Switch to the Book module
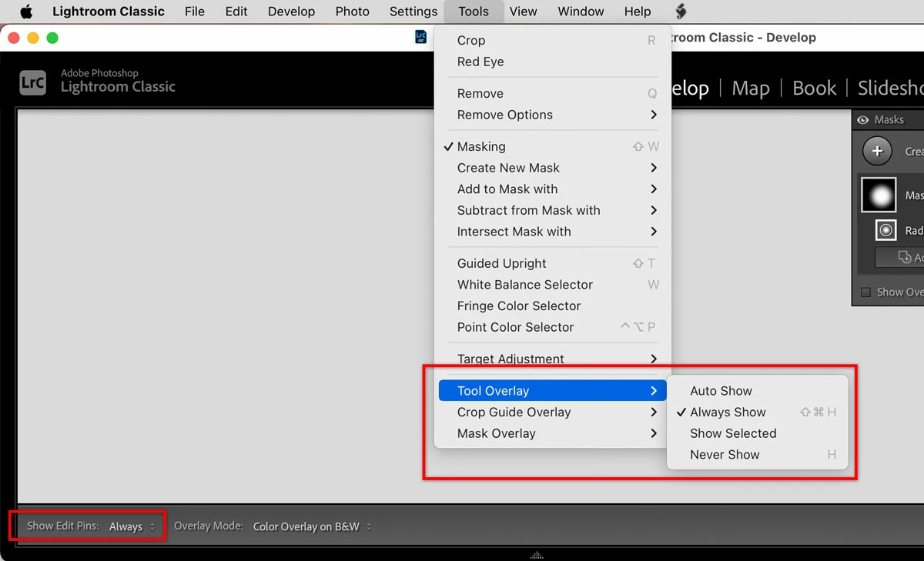924x561 pixels. tap(815, 88)
